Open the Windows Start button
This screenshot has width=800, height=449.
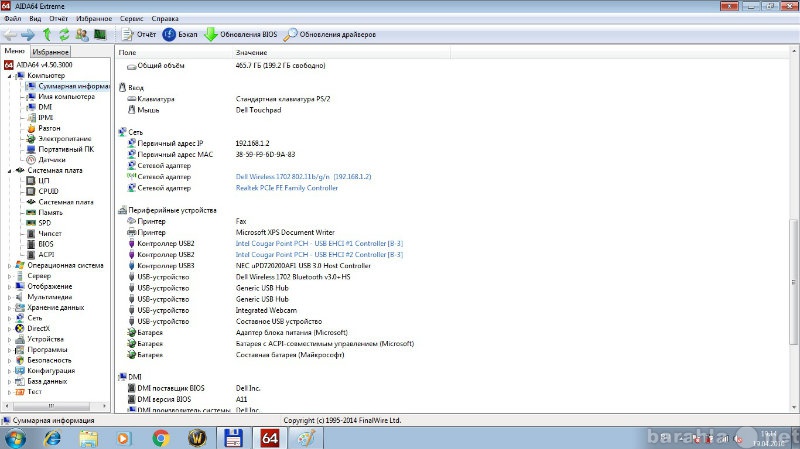coord(15,438)
